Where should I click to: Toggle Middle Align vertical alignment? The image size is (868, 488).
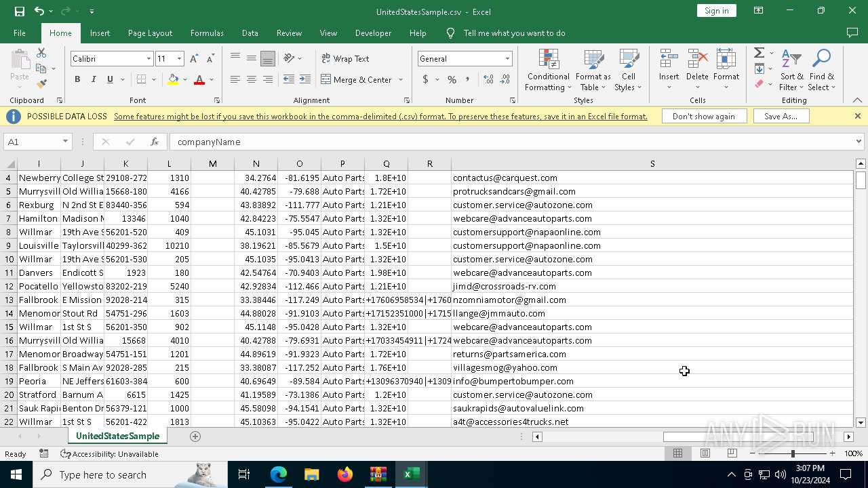pyautogui.click(x=252, y=58)
